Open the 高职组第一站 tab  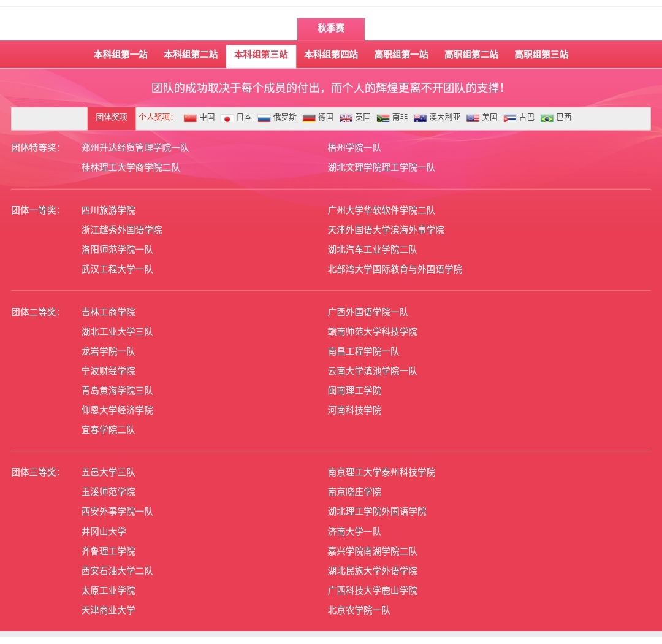pyautogui.click(x=401, y=55)
